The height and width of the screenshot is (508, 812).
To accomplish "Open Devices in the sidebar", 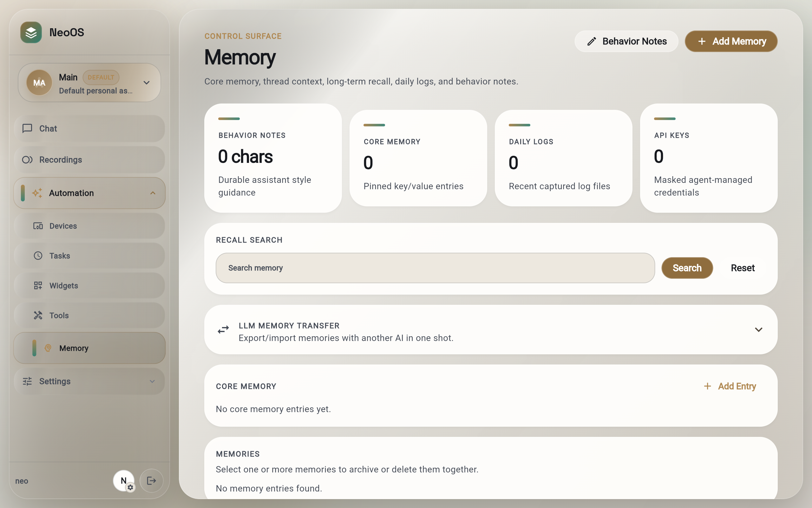I will [89, 226].
